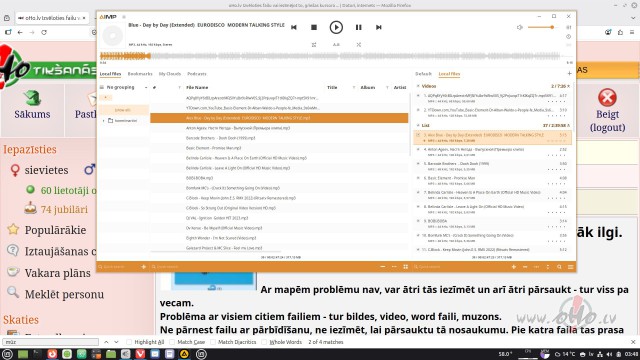Stop playback in AIMP
Screen dimensions: 640x360
tap(313, 27)
